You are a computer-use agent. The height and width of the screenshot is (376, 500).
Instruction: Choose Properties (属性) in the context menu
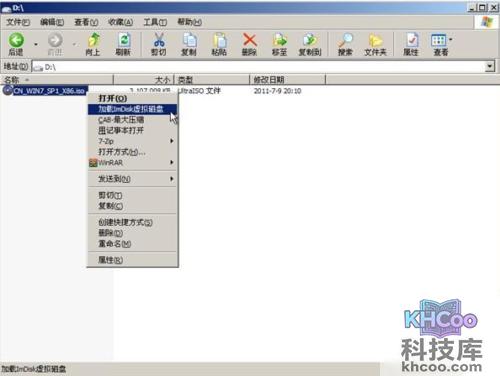pos(132,260)
